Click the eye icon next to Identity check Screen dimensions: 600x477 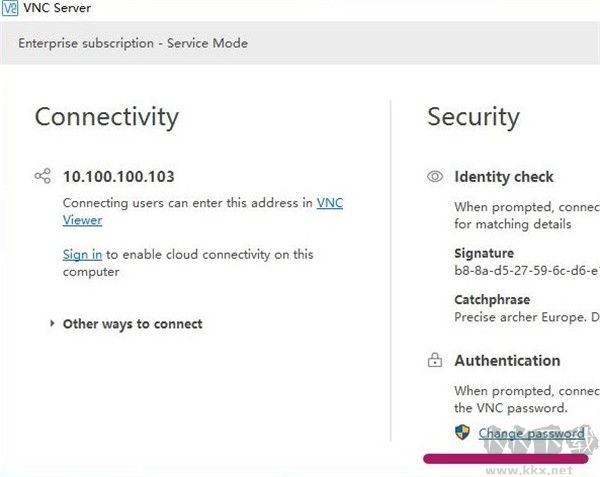click(435, 177)
